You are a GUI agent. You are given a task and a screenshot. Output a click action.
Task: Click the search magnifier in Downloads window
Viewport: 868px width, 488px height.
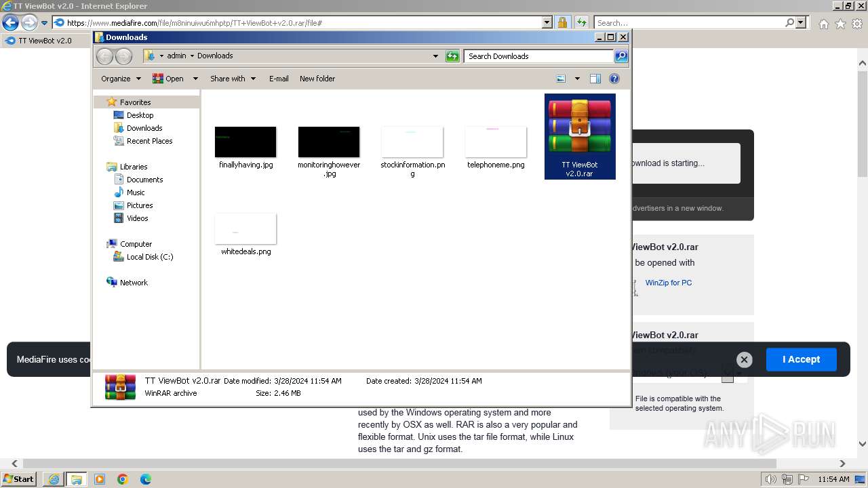[621, 56]
